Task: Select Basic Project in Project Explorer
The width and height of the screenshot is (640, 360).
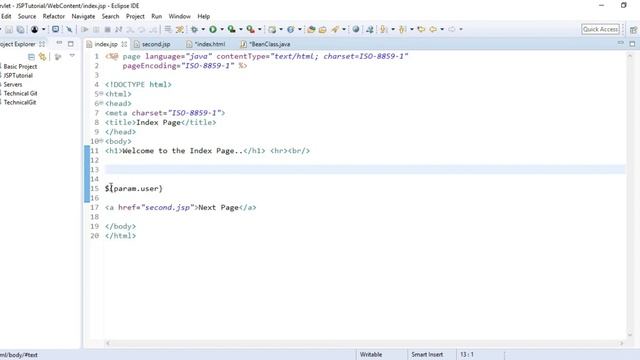Action: point(20,66)
